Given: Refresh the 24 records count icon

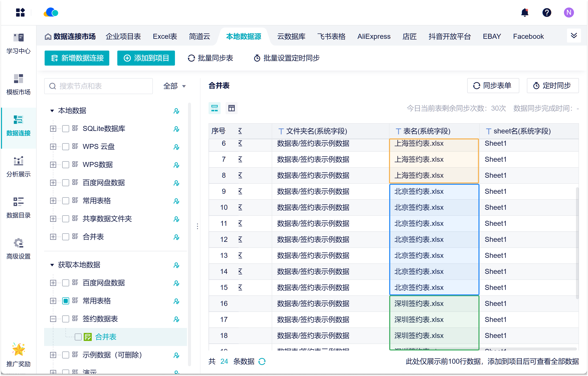Looking at the screenshot, I should click(262, 361).
